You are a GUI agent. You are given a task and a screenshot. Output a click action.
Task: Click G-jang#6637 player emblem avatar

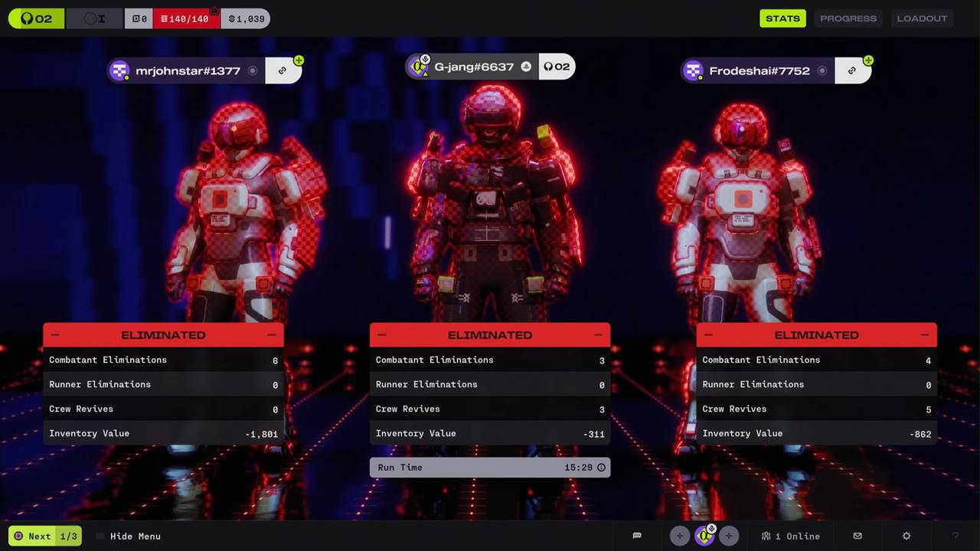pos(418,67)
